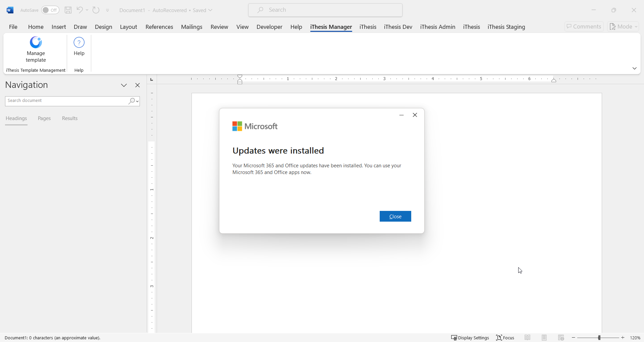Screen dimensions: 644x342
Task: Open Display Settings in status bar
Action: (470, 338)
